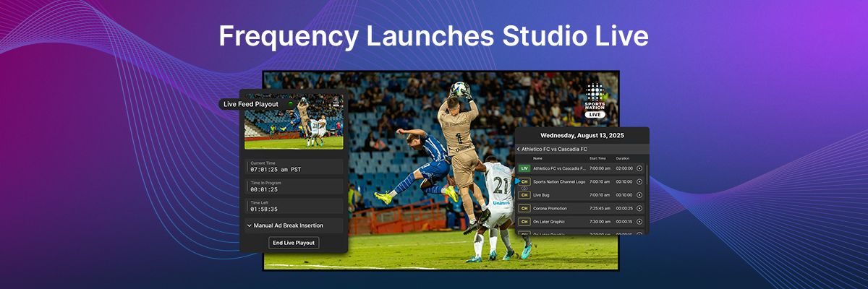Click the CH badge for On Later Graphic at 7:30:00
The image size is (868, 289).
tap(524, 221)
